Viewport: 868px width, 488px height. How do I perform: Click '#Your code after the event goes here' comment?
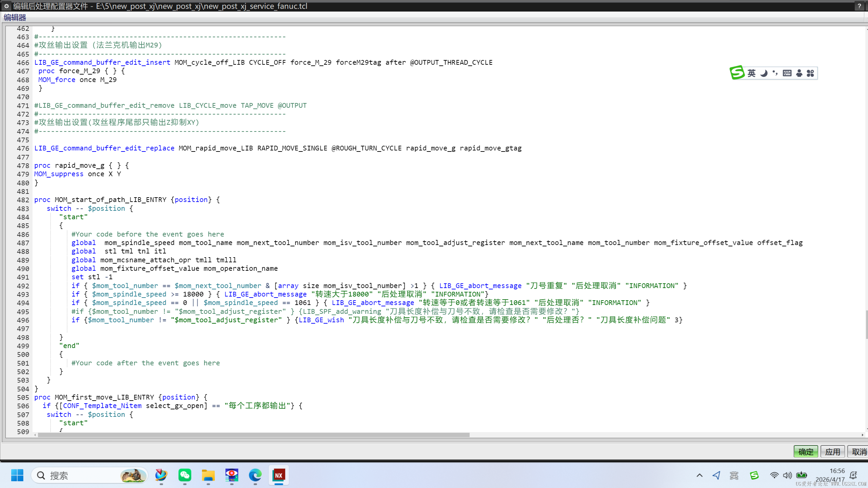click(x=146, y=363)
